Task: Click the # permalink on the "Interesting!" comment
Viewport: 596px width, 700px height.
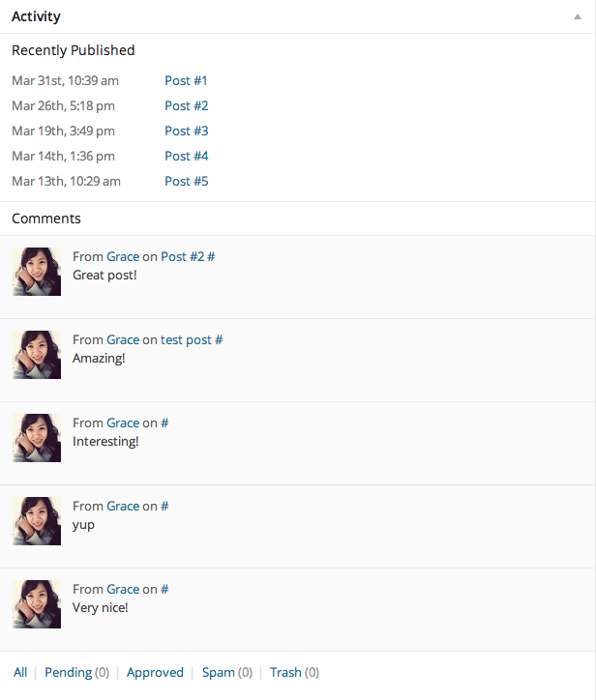Action: (164, 423)
